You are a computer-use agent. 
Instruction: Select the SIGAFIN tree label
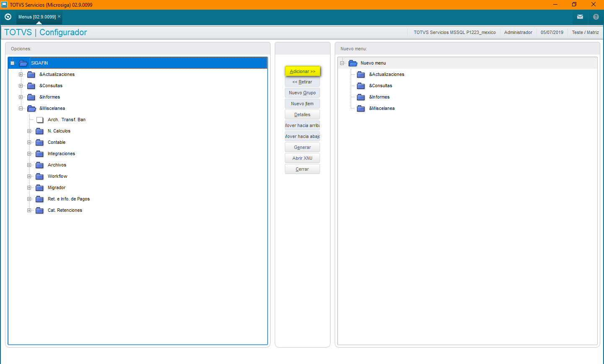[39, 63]
